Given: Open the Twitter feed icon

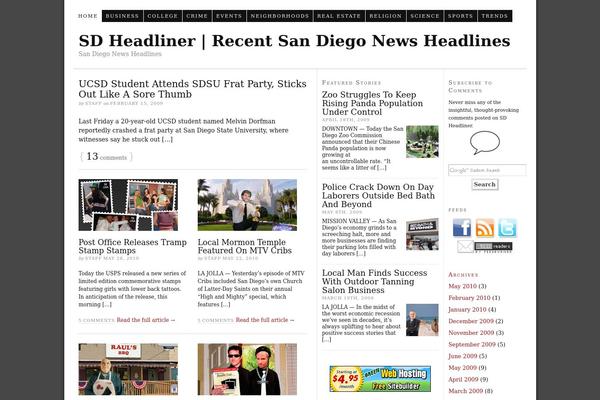Looking at the screenshot, I should click(507, 228).
